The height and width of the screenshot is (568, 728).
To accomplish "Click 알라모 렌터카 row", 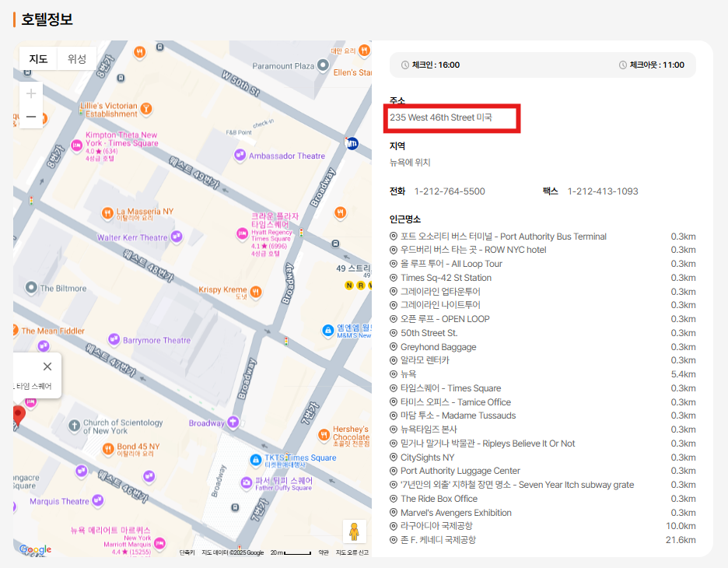I will point(542,360).
